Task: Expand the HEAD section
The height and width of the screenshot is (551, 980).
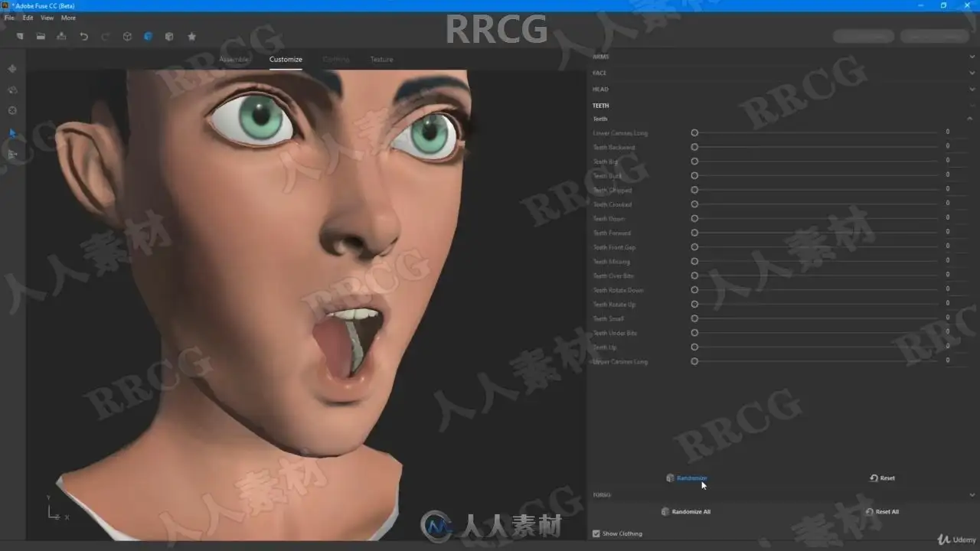Action: 972,89
